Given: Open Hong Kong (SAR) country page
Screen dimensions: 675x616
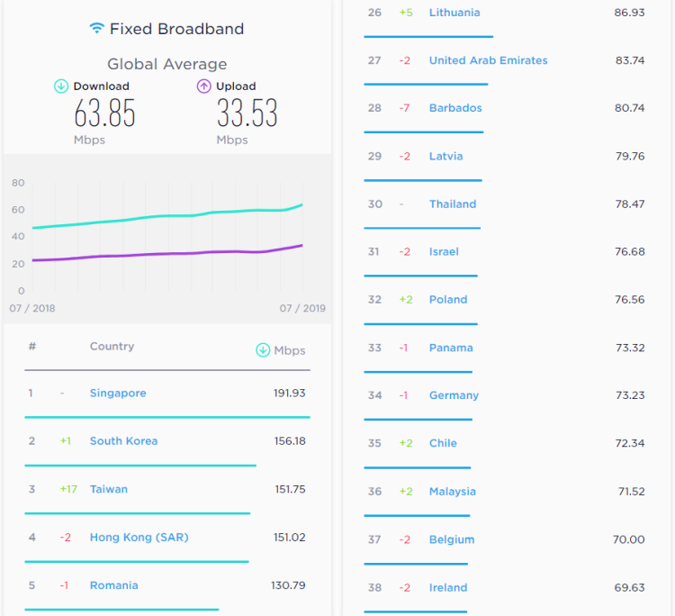Looking at the screenshot, I should (x=139, y=538).
